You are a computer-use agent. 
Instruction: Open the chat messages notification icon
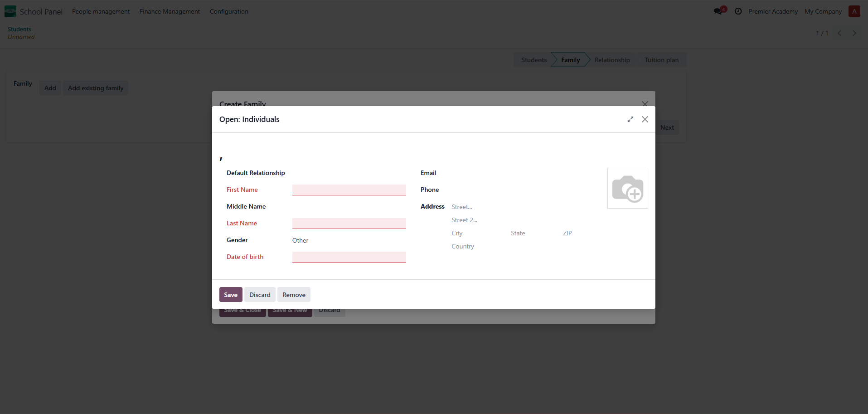point(718,11)
